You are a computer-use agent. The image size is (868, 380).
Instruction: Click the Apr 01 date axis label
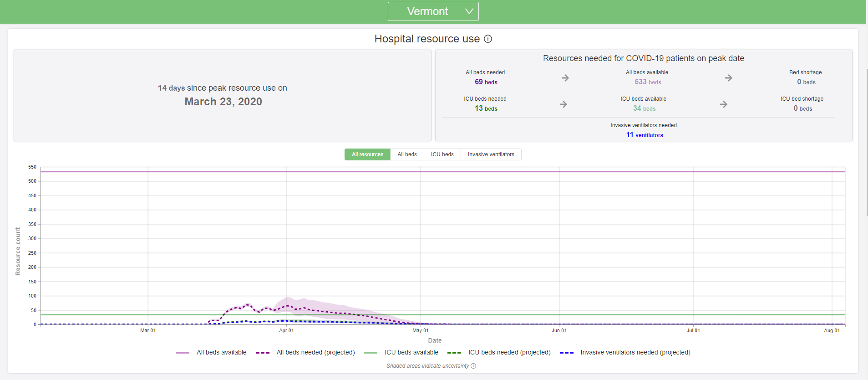point(286,330)
